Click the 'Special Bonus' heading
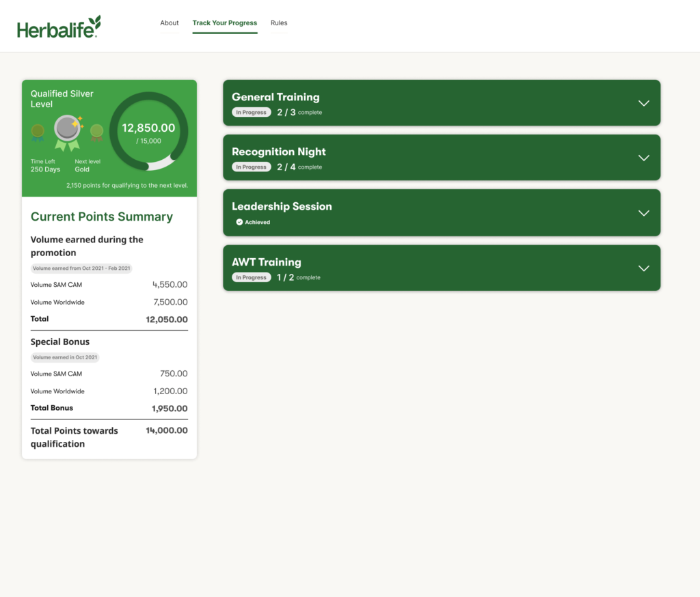700x597 pixels. tap(60, 342)
